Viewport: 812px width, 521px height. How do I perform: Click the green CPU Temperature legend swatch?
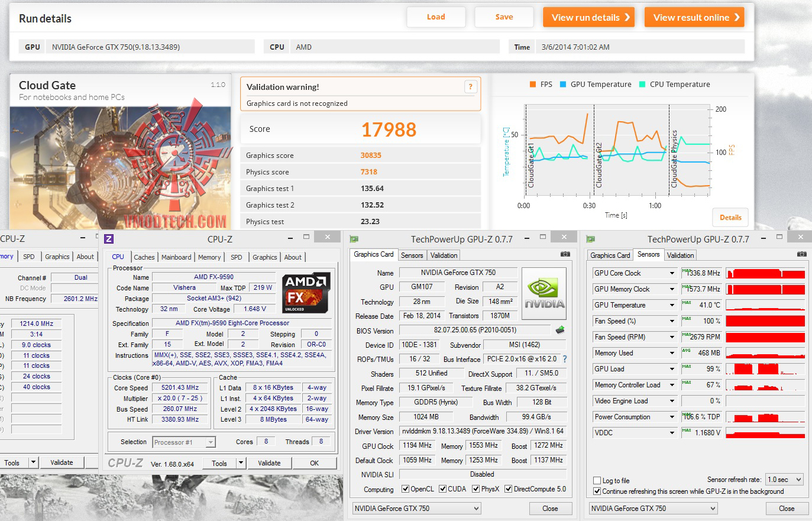[642, 85]
